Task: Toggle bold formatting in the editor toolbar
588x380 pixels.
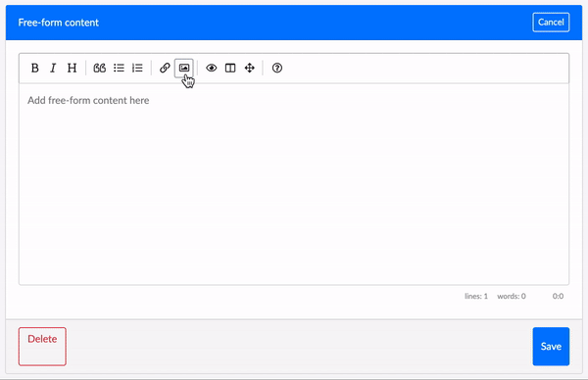Action: 35,68
